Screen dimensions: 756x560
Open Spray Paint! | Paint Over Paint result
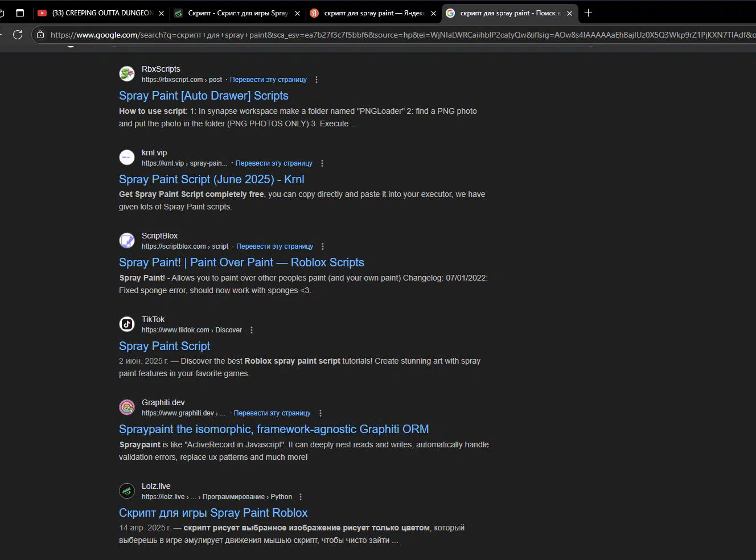coord(241,262)
